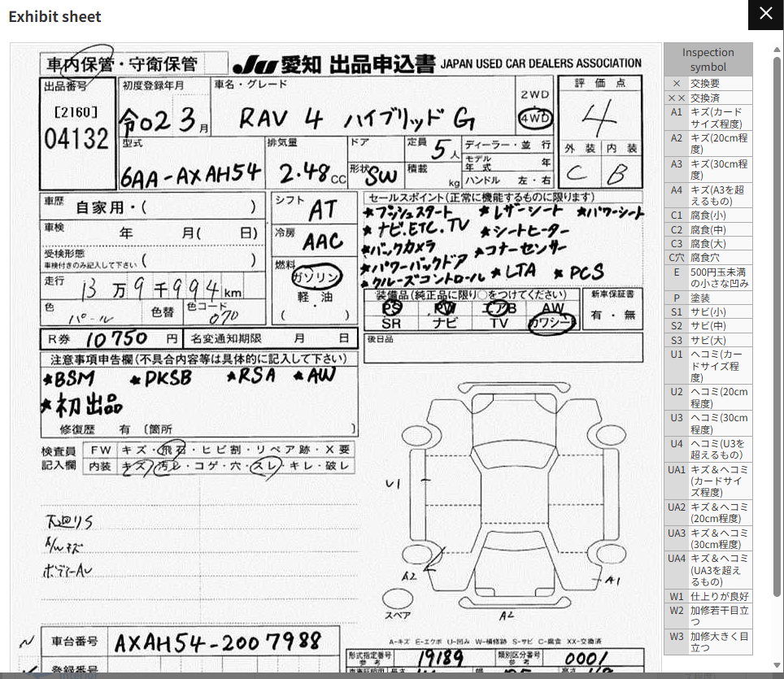Select the UA3 symbol row
Screen dimensions: 784x679
click(x=708, y=538)
